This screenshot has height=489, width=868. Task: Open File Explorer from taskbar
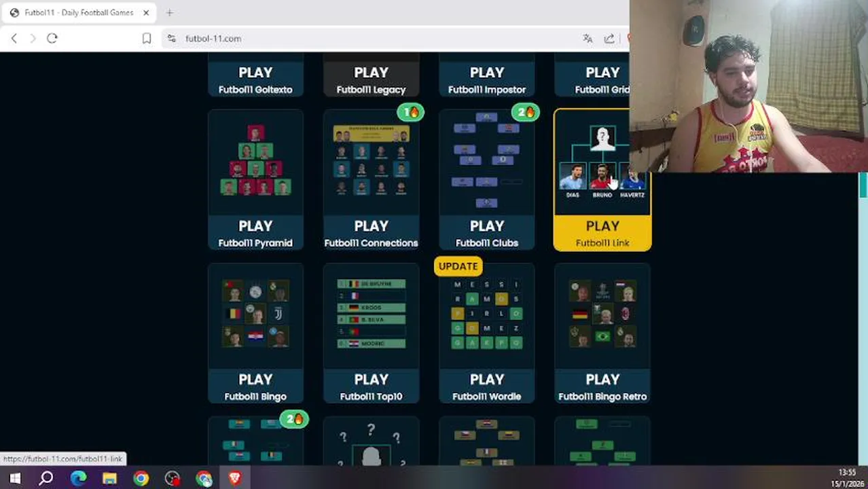point(109,478)
